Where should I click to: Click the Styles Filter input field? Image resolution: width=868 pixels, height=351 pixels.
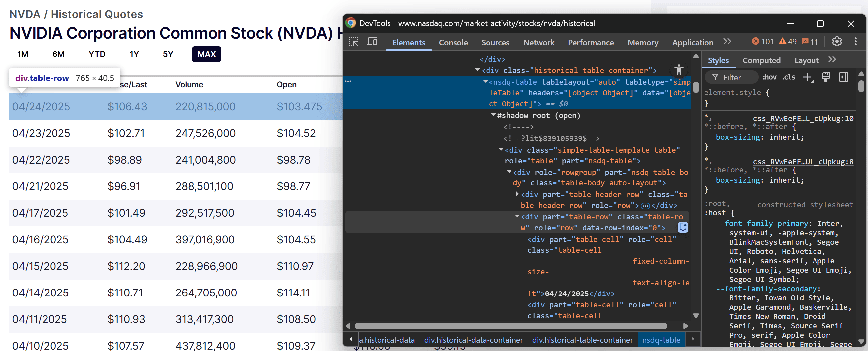(x=731, y=77)
